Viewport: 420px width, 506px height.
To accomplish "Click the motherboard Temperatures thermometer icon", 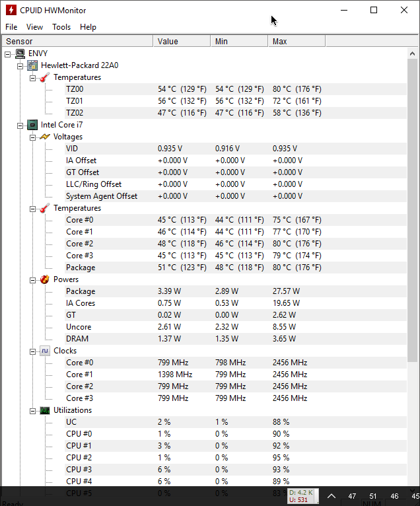I will [x=45, y=77].
